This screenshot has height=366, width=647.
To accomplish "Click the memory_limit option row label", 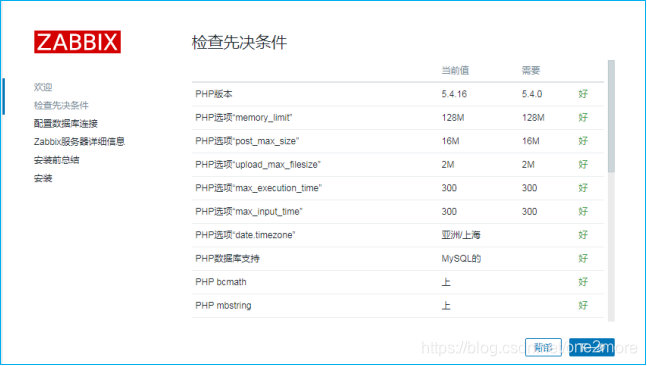I will point(243,118).
